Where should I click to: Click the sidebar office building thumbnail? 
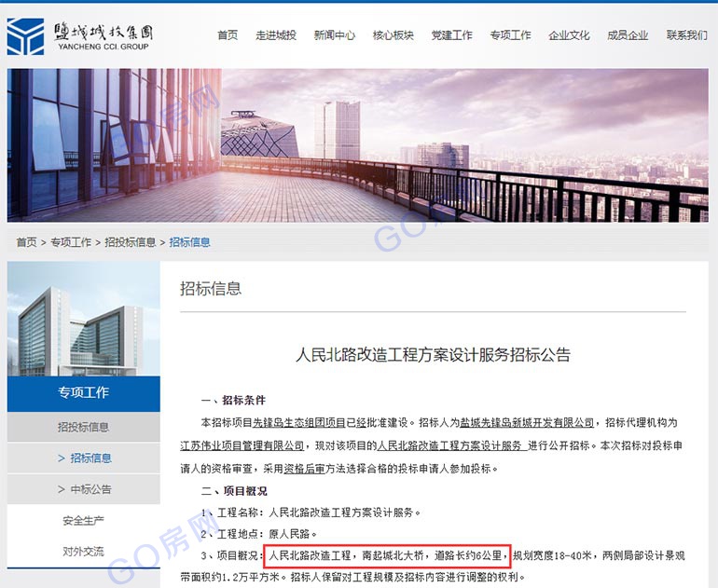point(83,319)
